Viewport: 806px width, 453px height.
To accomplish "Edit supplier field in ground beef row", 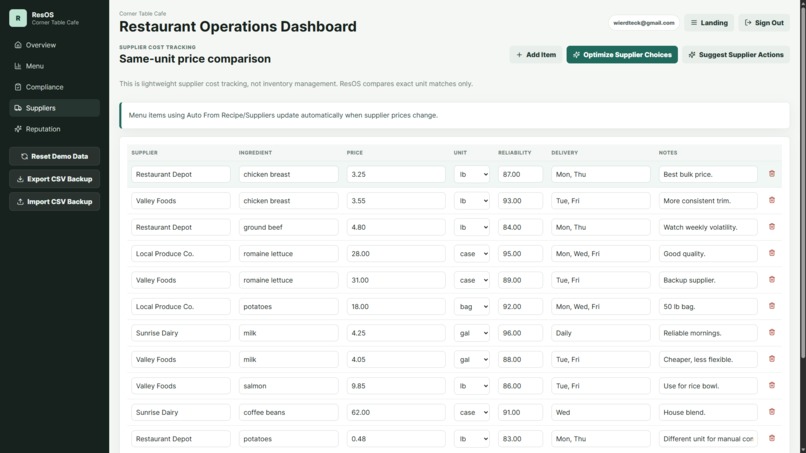I will coord(180,227).
